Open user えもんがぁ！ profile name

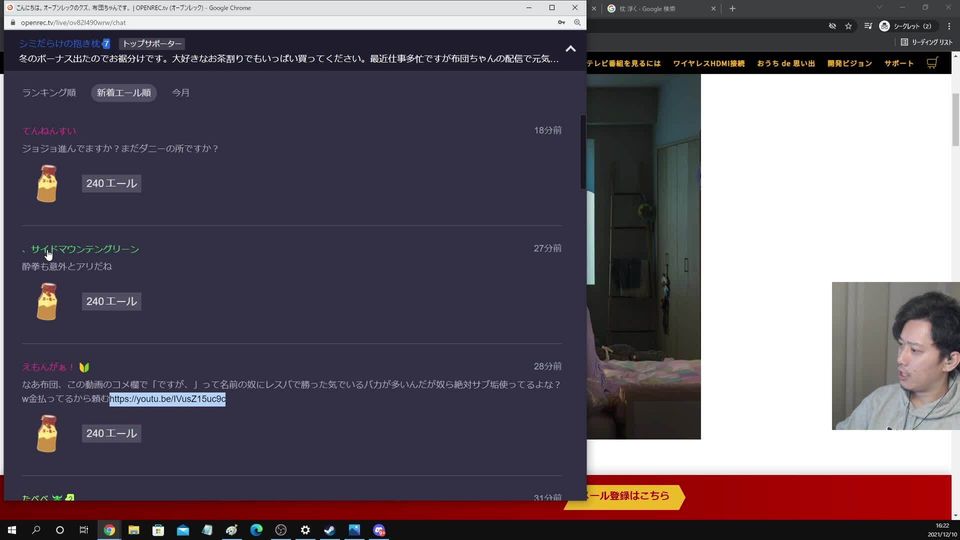click(x=48, y=367)
